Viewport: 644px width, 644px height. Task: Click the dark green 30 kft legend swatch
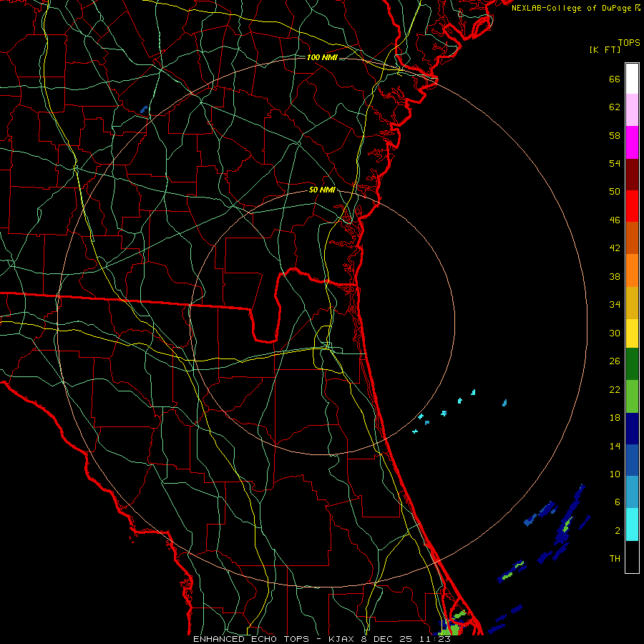[632, 364]
